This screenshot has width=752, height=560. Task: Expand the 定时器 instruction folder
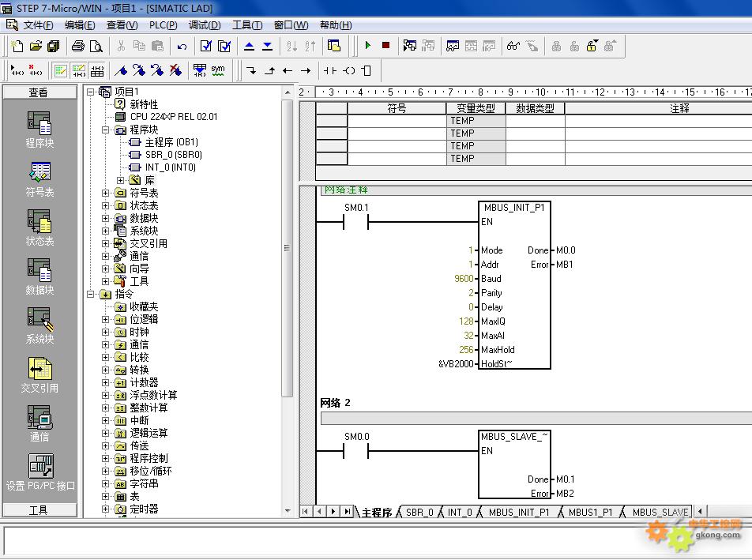pyautogui.click(x=105, y=509)
